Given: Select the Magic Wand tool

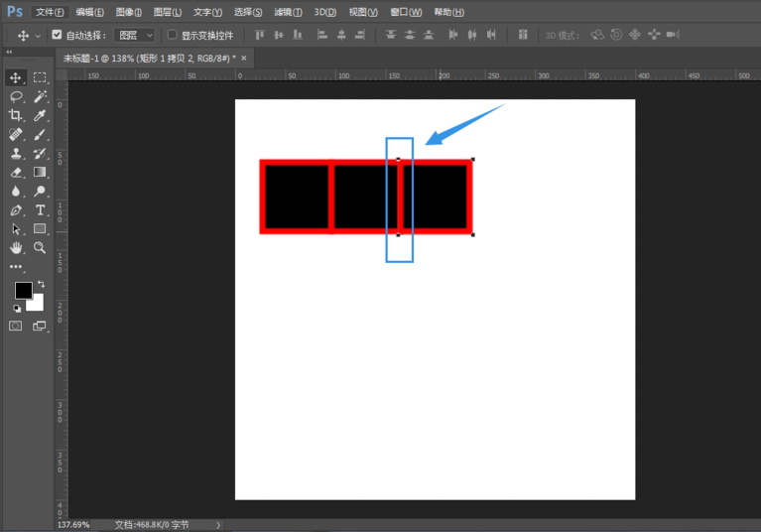Looking at the screenshot, I should pyautogui.click(x=40, y=96).
